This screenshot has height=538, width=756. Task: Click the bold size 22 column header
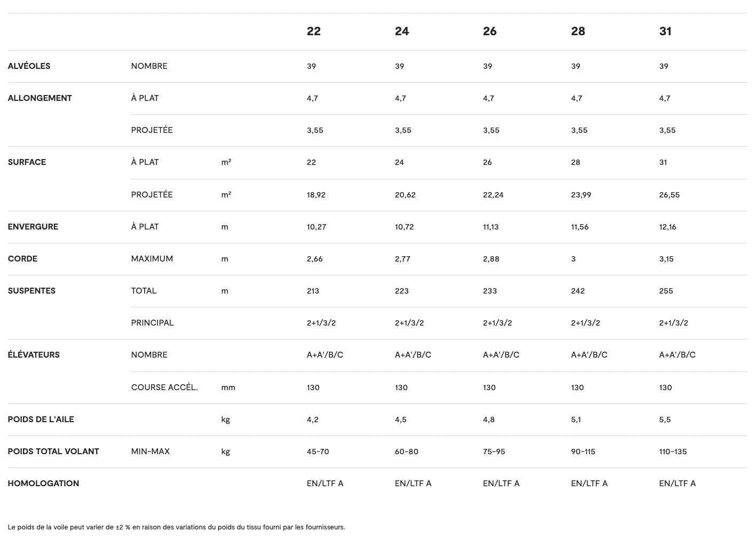(313, 31)
